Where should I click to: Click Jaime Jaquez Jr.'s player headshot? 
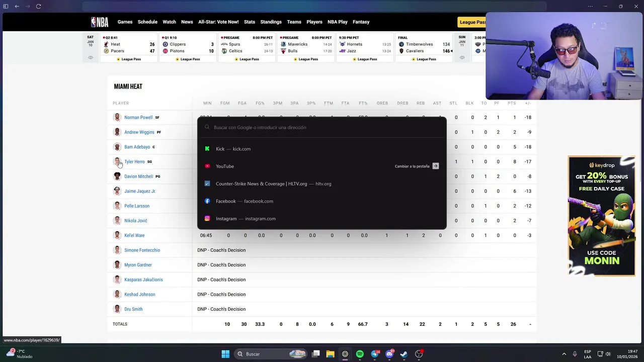[117, 191]
